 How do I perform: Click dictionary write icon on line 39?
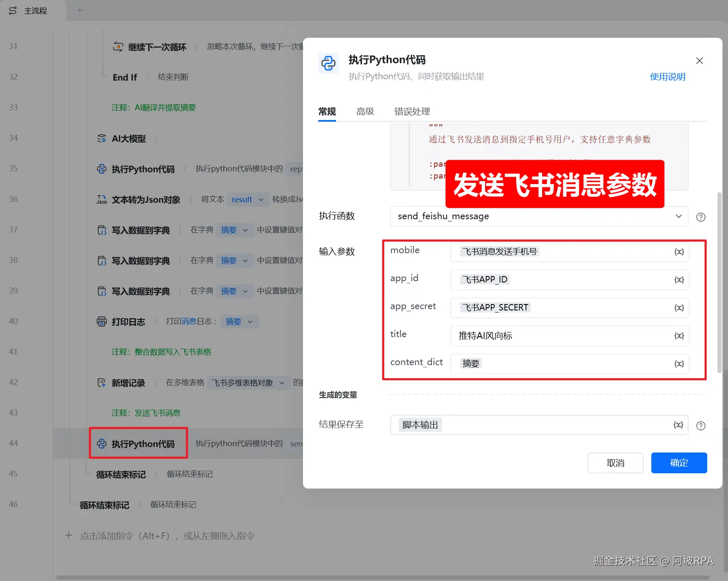coord(102,291)
